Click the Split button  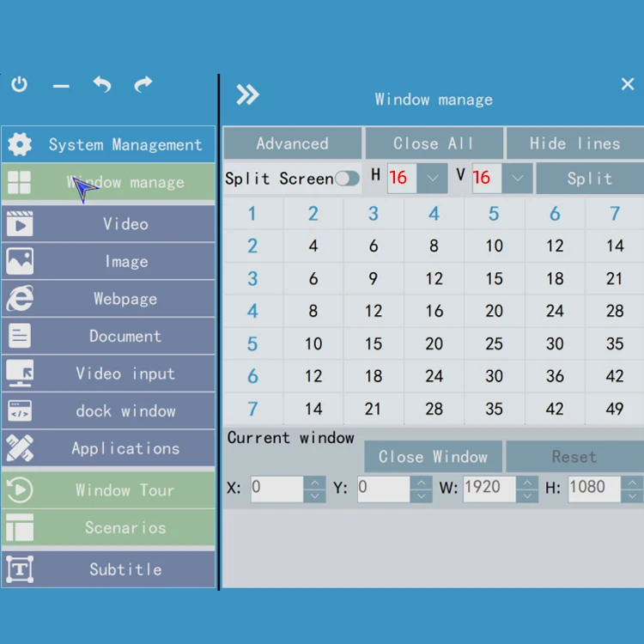590,179
